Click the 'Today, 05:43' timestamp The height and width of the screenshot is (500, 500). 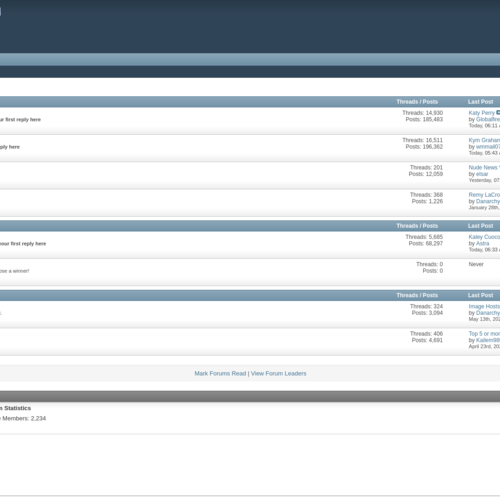click(484, 153)
